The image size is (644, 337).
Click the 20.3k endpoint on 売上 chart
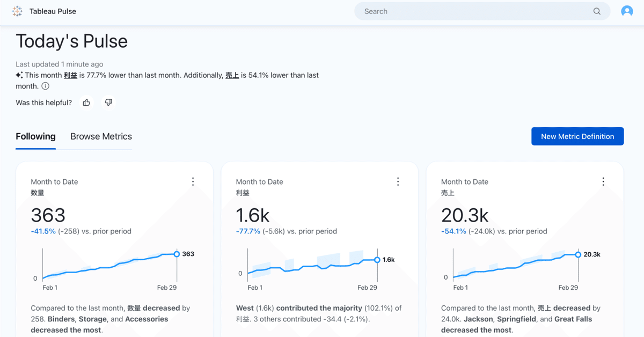coord(578,254)
